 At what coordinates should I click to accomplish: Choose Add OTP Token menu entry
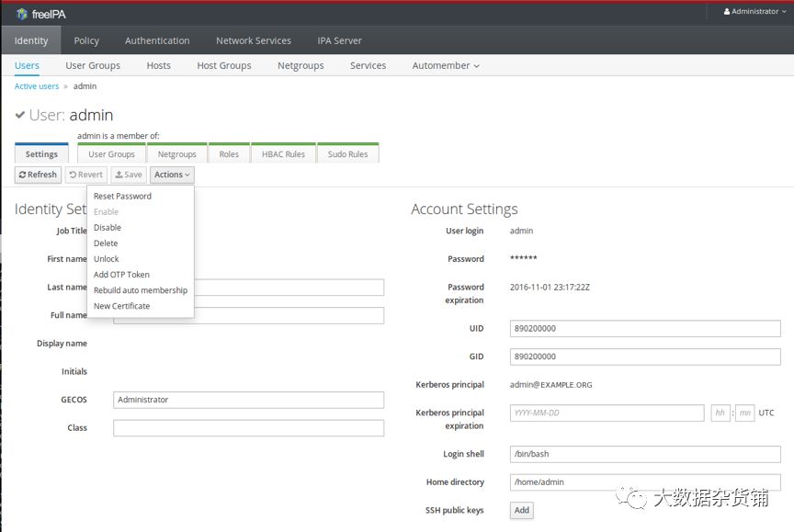click(121, 275)
